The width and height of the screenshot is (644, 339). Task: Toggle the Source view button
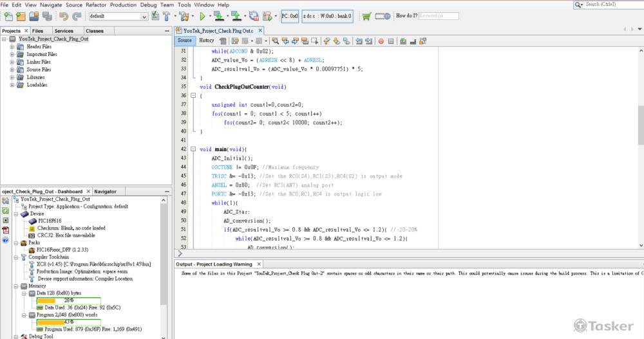coord(184,41)
